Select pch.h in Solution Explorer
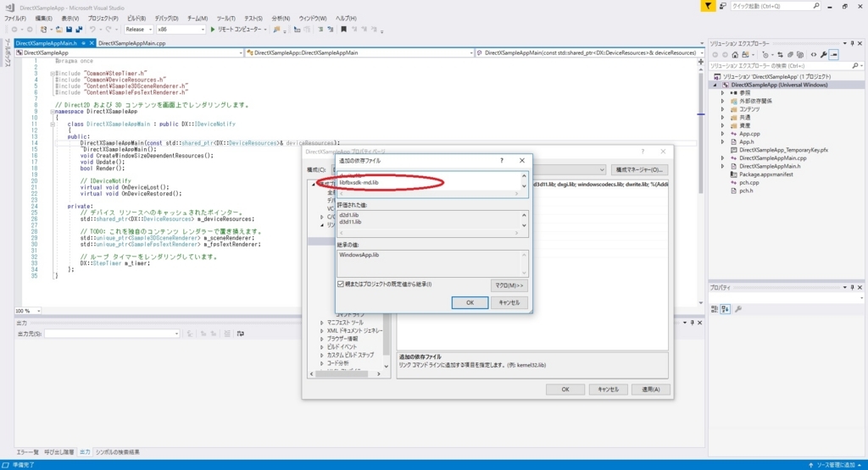 [x=746, y=191]
